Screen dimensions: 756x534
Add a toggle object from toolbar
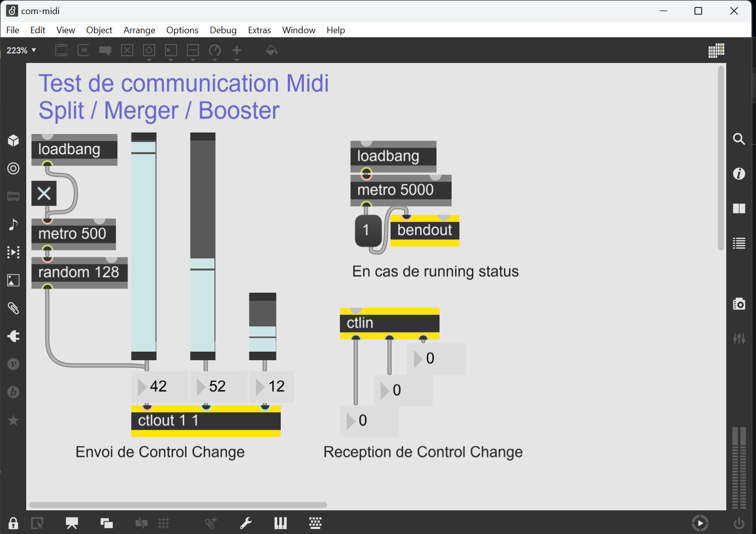(127, 50)
